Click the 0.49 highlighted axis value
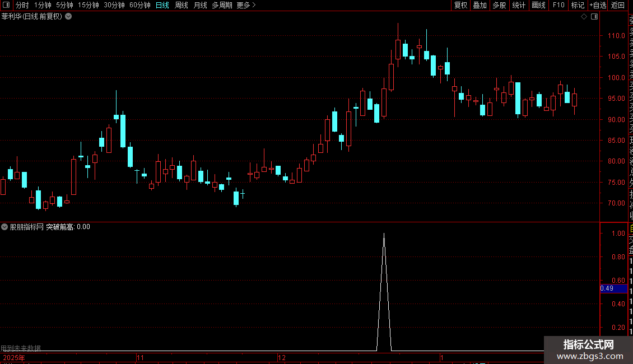 coord(613,288)
